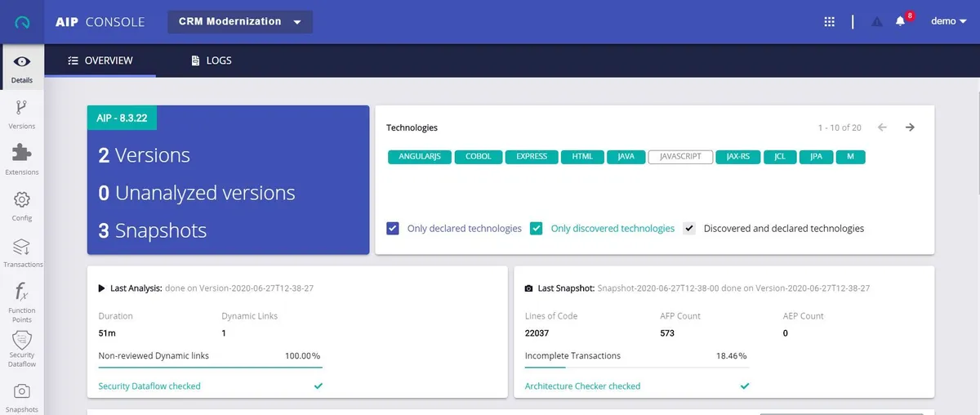Screen dimensions: 980x415
Task: Click the play icon beside Last Analysis
Action: pyautogui.click(x=102, y=288)
